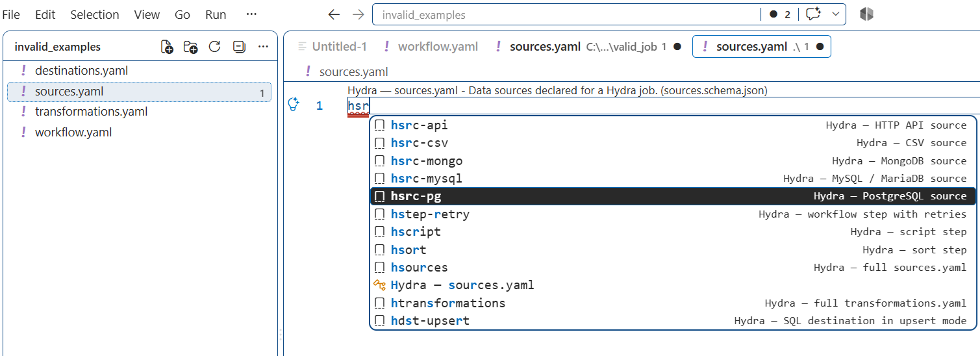This screenshot has height=356, width=980.
Task: Click problem count 1 badge on sources.yaml
Action: pyautogui.click(x=262, y=93)
